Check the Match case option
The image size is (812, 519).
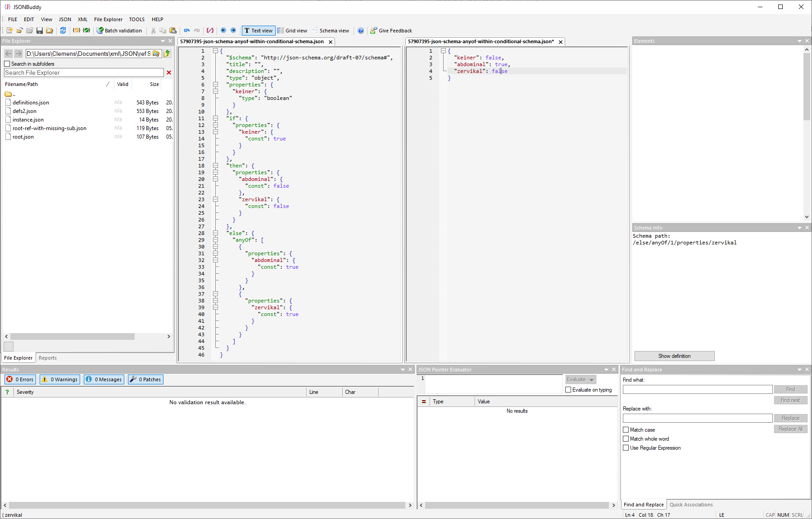[x=626, y=430]
